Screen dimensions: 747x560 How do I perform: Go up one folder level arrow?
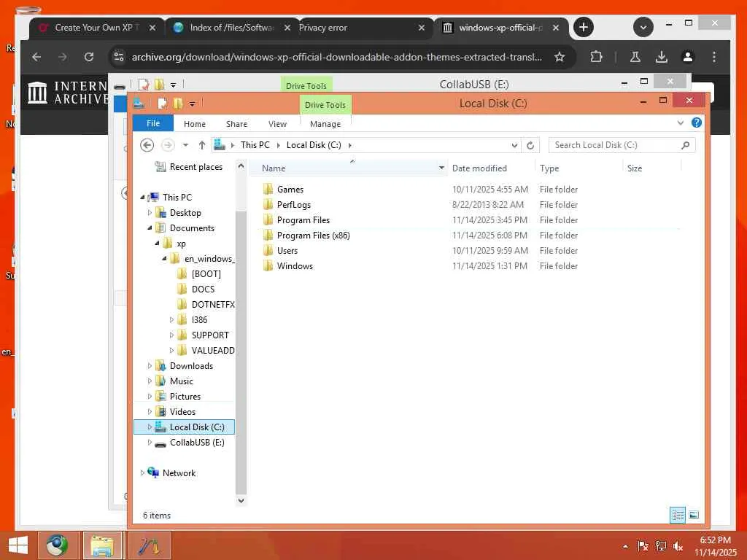click(202, 145)
